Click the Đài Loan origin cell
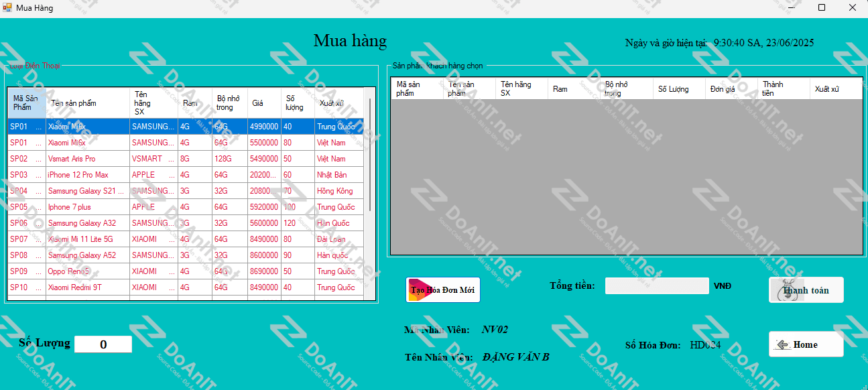 click(x=339, y=239)
